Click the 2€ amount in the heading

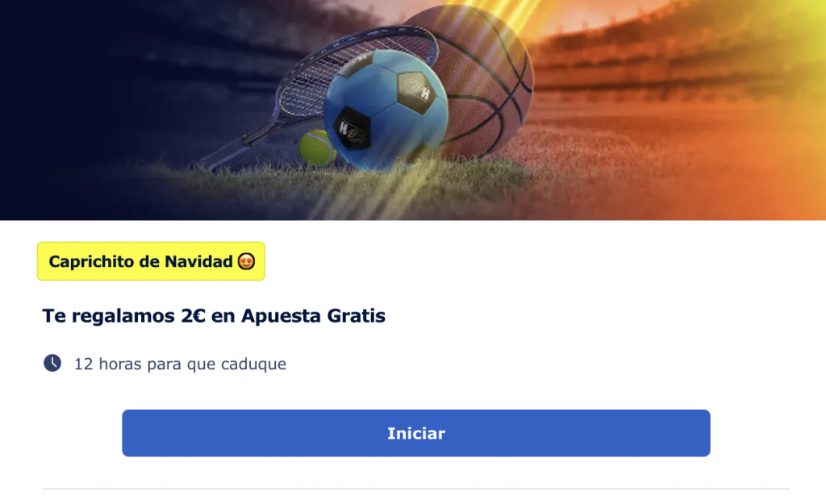coord(193,315)
